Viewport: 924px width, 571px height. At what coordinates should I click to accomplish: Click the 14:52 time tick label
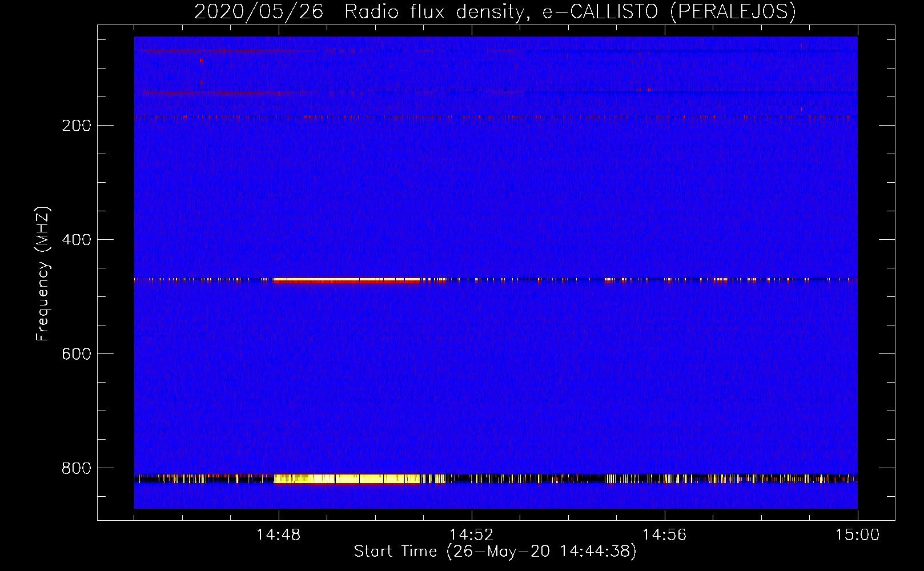(472, 535)
